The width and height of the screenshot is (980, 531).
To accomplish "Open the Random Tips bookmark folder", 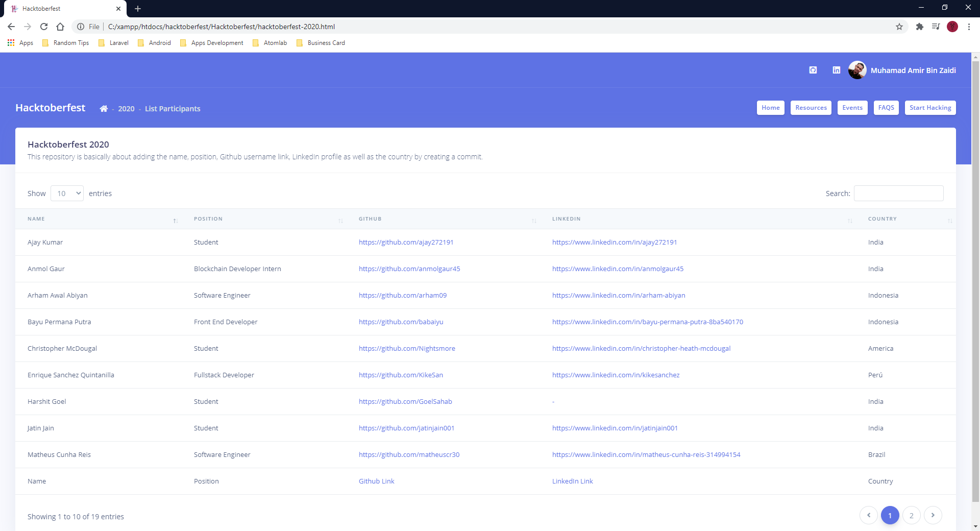I will [66, 43].
